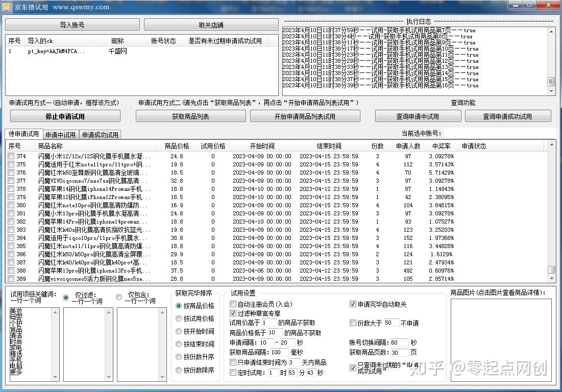562x392 pixels.
Task: Select the 仅包含 radio button
Action: tap(119, 297)
